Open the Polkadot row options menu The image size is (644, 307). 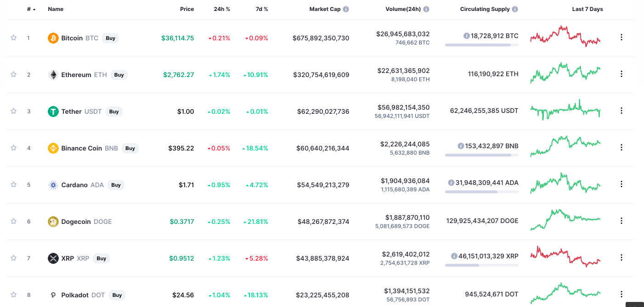(621, 294)
